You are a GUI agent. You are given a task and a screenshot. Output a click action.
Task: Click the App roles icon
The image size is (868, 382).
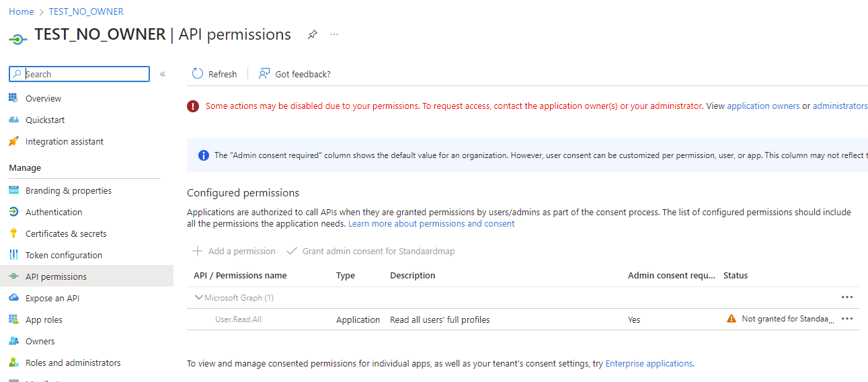13,319
